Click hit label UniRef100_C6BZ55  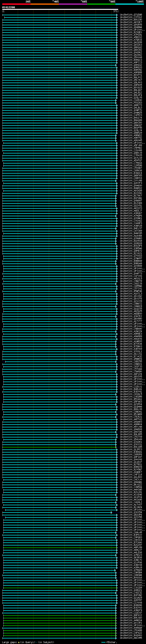coord(131,361)
